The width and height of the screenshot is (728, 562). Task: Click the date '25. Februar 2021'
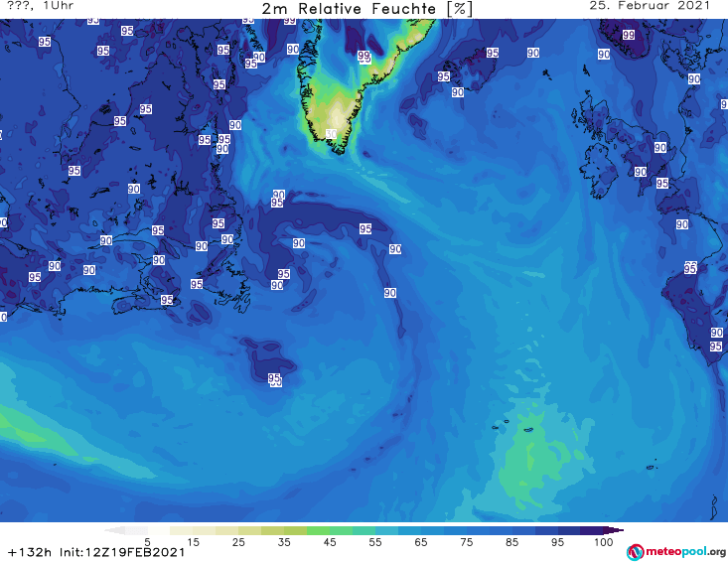point(650,6)
